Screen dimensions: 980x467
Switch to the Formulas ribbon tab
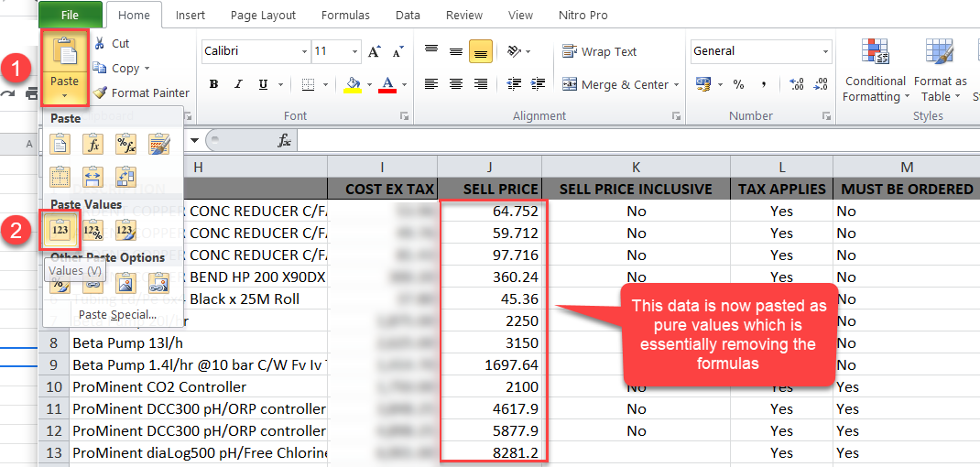(345, 15)
